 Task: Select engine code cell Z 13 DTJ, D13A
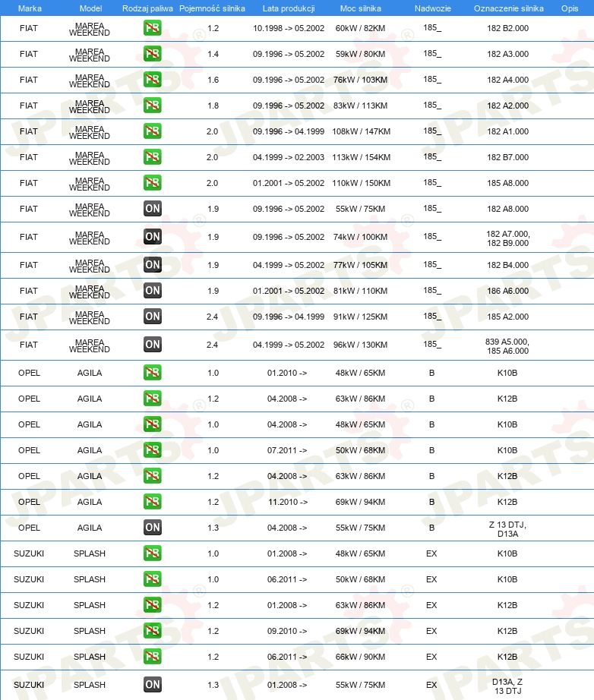coord(508,529)
